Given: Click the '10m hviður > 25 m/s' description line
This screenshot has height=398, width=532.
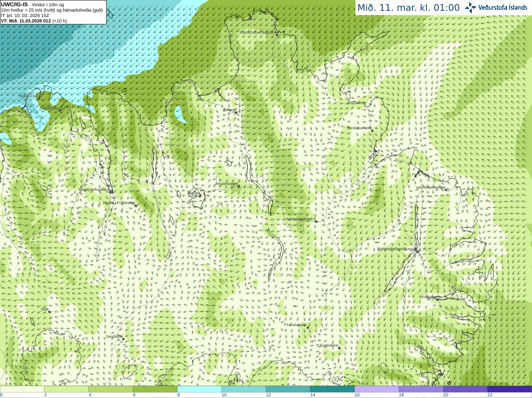Looking at the screenshot, I should (x=52, y=10).
